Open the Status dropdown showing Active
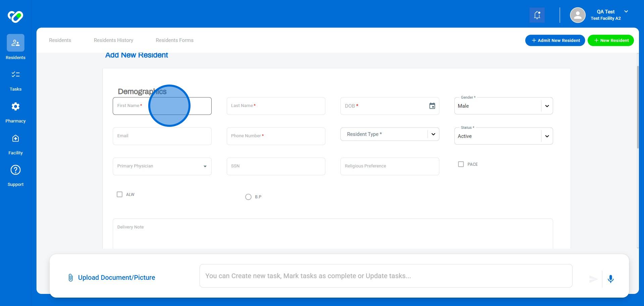The image size is (644, 306). click(x=503, y=136)
